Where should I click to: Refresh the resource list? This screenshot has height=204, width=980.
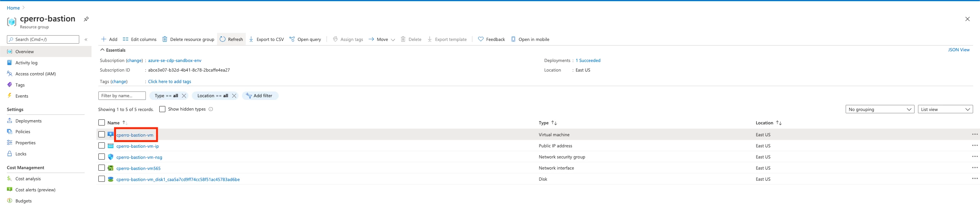231,39
